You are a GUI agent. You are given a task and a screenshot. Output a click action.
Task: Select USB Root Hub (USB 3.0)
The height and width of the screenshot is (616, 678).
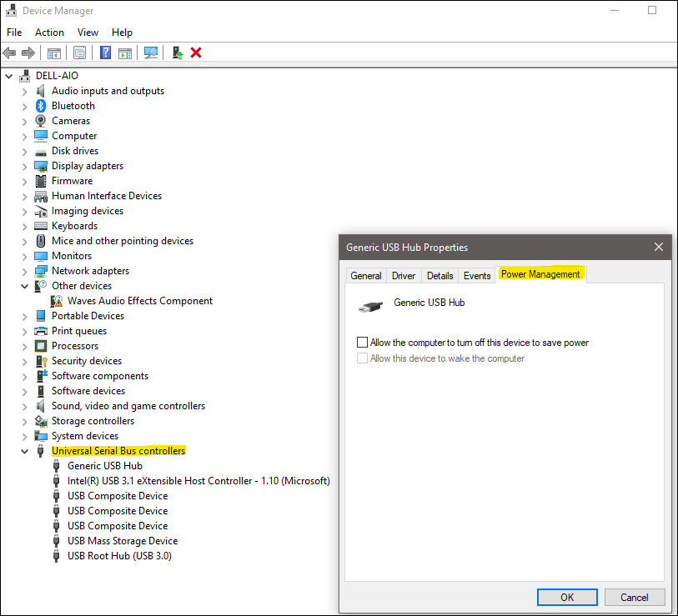click(x=119, y=556)
